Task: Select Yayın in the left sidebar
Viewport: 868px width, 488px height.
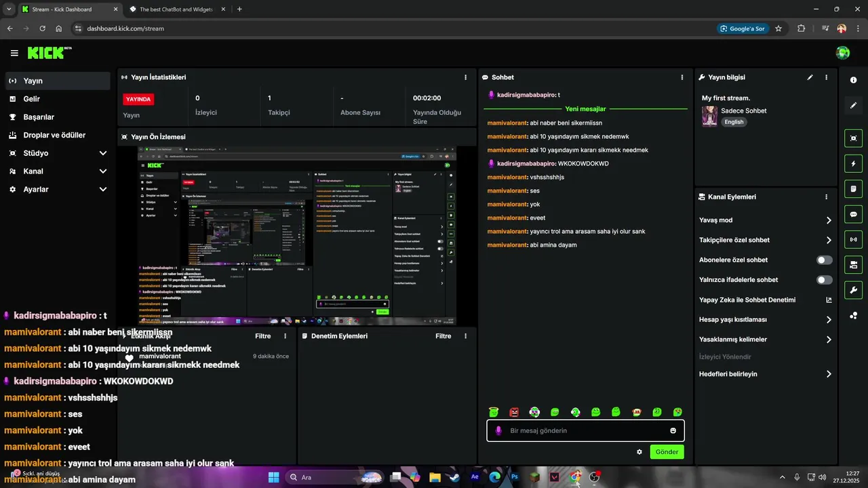Action: [x=58, y=81]
